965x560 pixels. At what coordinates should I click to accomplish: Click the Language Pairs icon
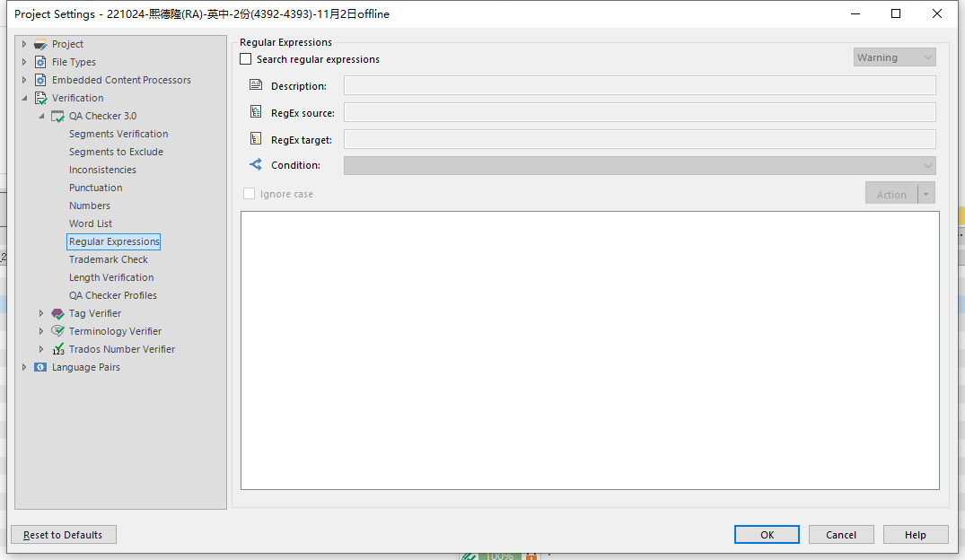pyautogui.click(x=40, y=367)
